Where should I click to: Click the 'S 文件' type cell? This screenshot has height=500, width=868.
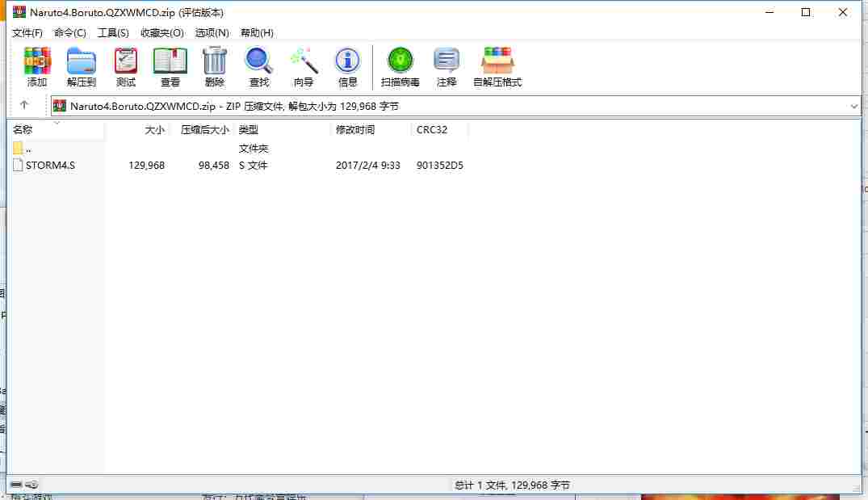pos(253,165)
